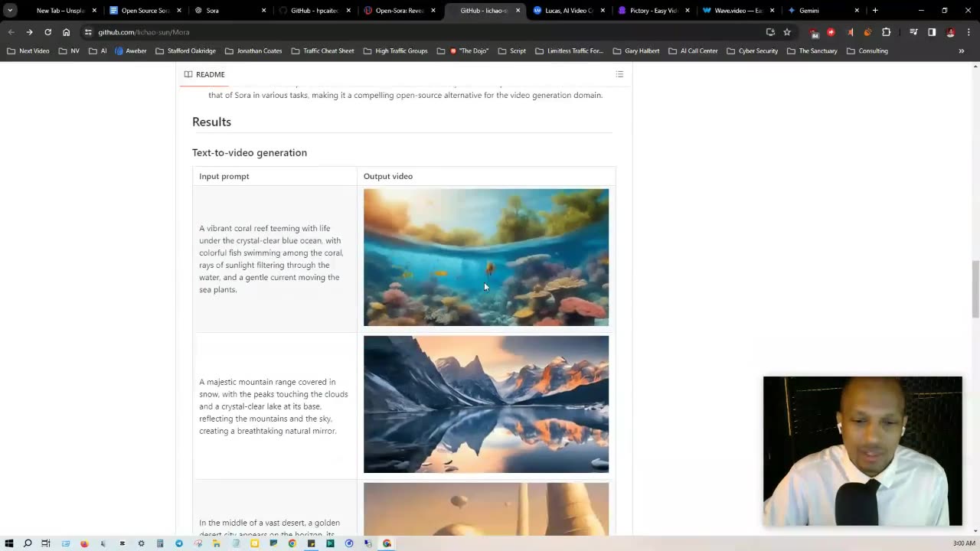Open the Next Video bookmark folder
The height and width of the screenshot is (551, 980).
pos(28,51)
